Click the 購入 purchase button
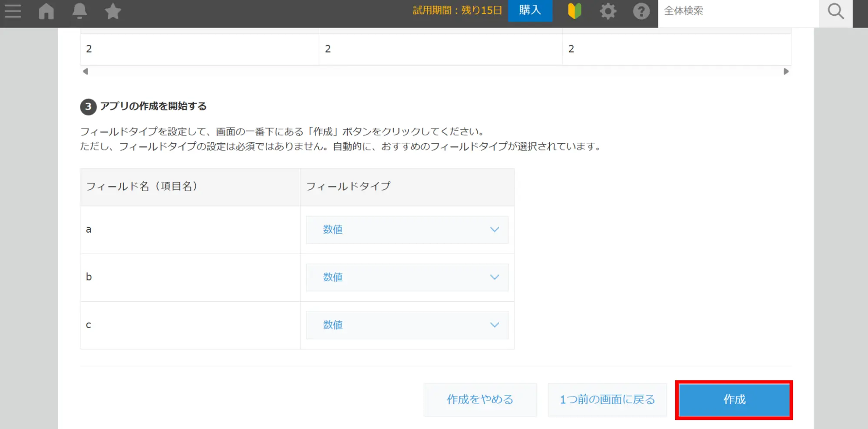Screen dimensions: 868x429 [530, 10]
